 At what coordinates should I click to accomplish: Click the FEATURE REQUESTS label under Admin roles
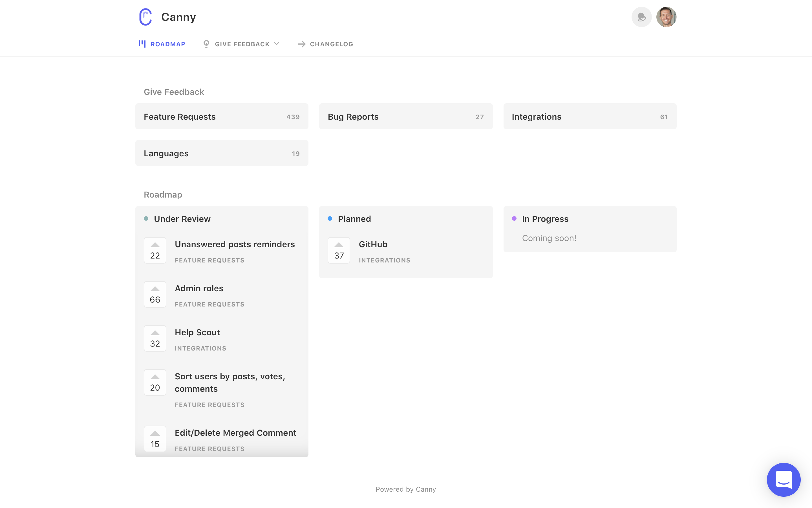(210, 305)
